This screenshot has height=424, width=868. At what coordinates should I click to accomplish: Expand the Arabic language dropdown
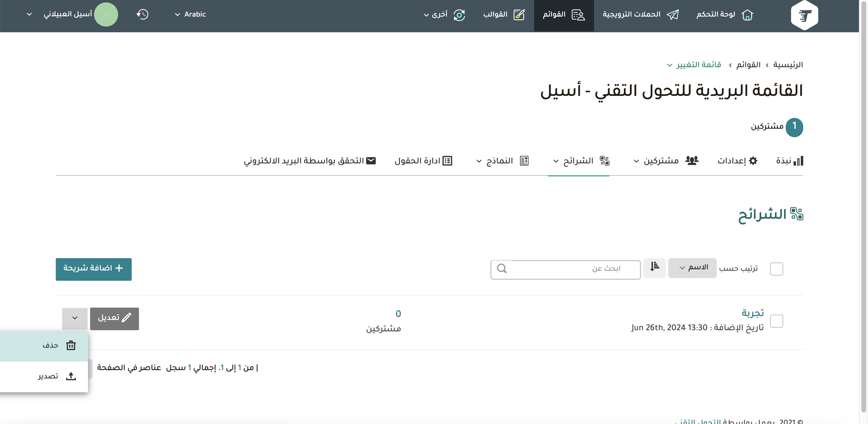pos(190,14)
